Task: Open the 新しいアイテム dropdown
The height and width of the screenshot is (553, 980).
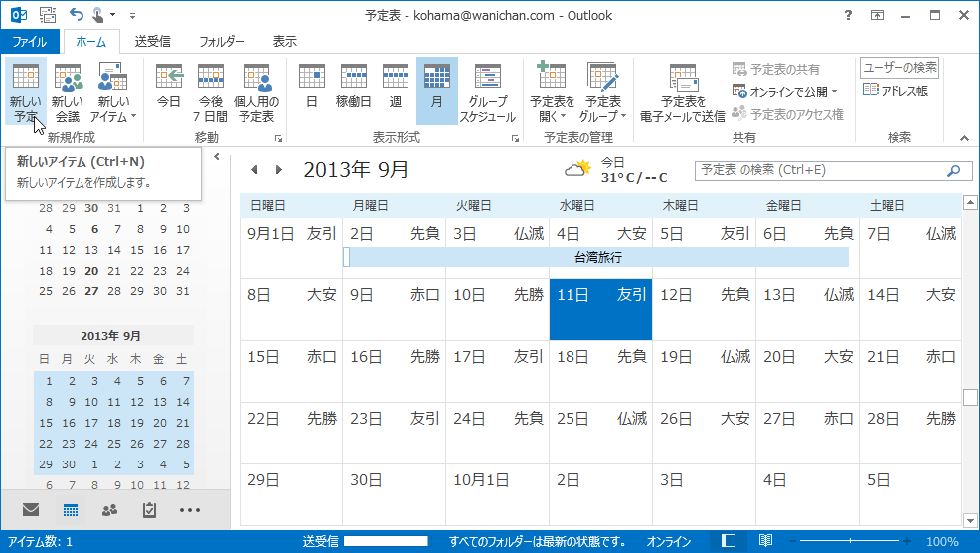Action: [x=113, y=92]
